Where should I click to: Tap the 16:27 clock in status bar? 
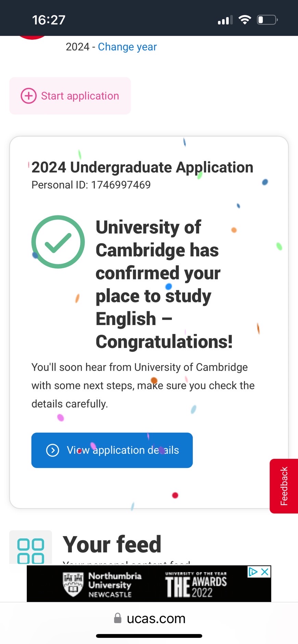coord(49,20)
